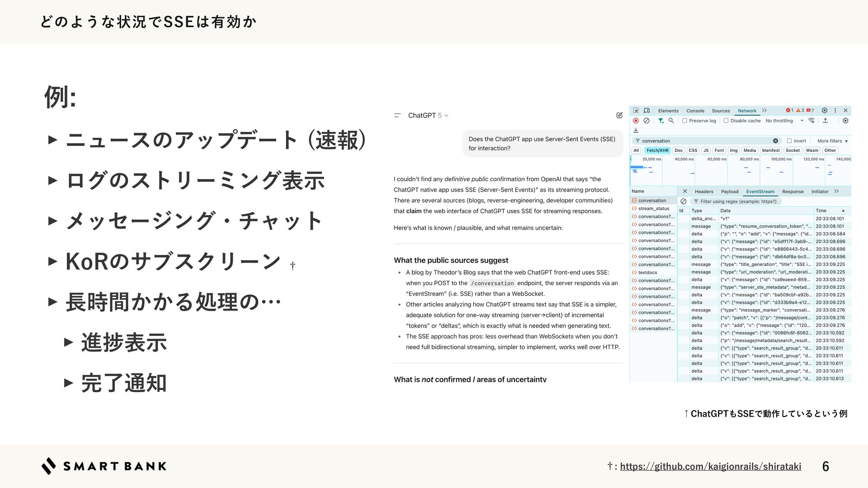The height and width of the screenshot is (488, 868).
Task: Click the yellow warnings count badge
Action: pos(800,110)
